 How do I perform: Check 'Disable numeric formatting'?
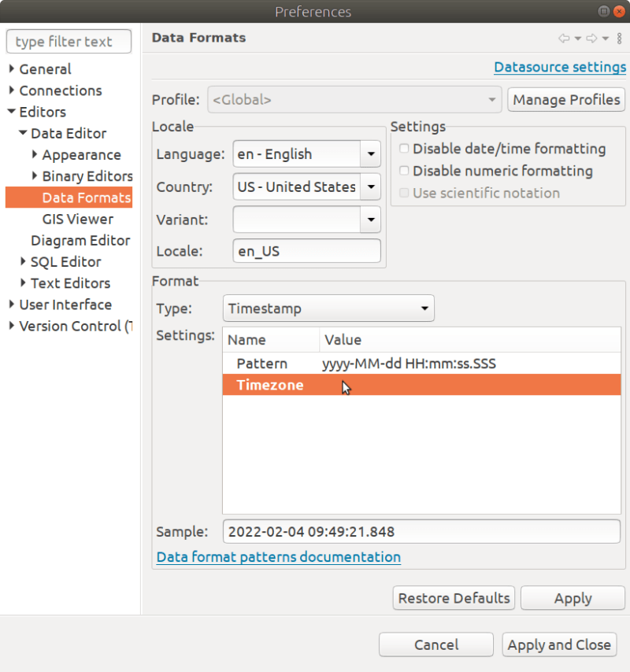point(404,171)
